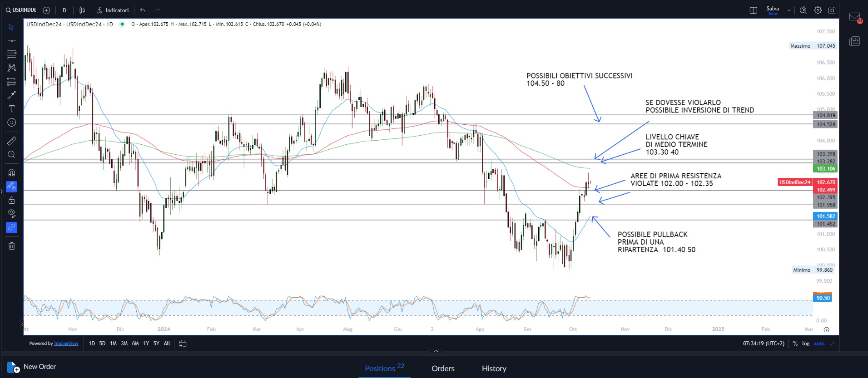Open the candlestick chart style selector

pyautogui.click(x=82, y=10)
